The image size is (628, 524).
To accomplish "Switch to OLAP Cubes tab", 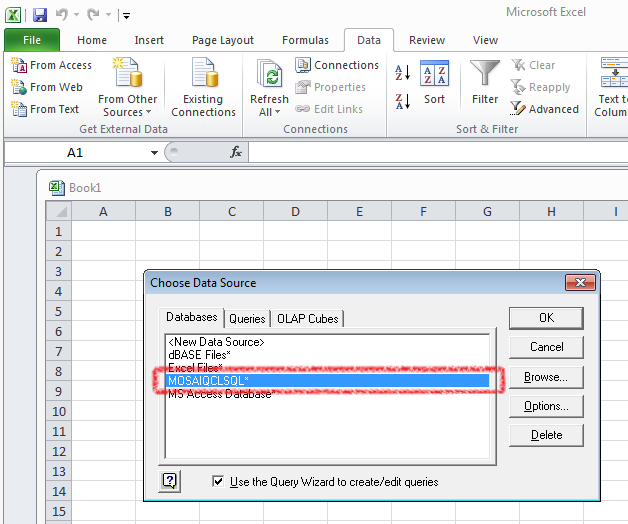I will (x=308, y=319).
